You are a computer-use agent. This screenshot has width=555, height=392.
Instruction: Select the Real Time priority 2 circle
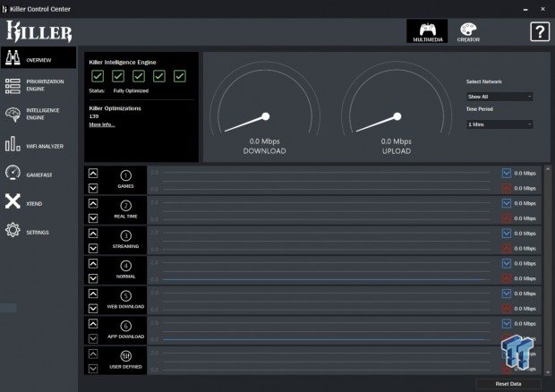[x=125, y=206]
